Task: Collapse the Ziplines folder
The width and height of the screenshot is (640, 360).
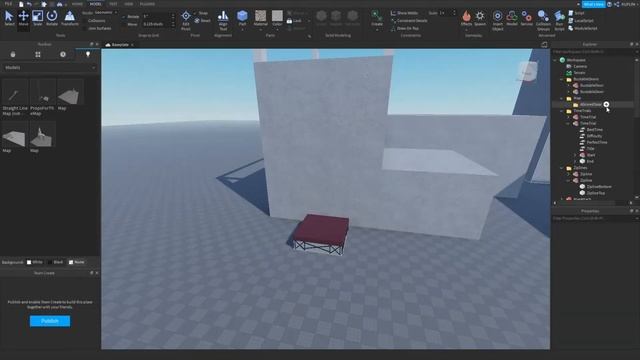Action: pyautogui.click(x=562, y=168)
